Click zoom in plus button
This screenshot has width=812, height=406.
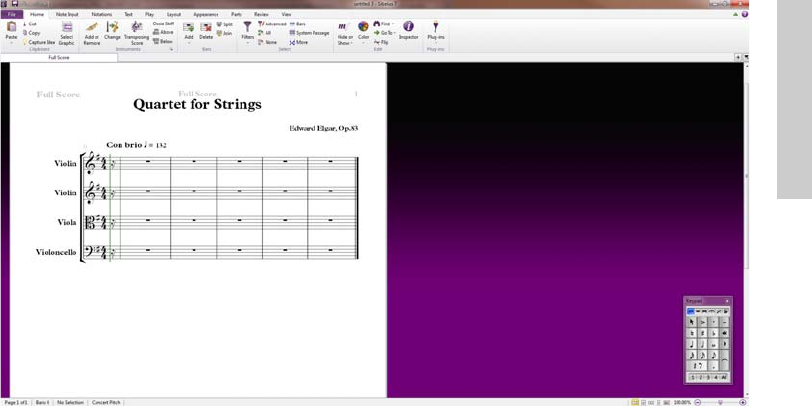743,402
